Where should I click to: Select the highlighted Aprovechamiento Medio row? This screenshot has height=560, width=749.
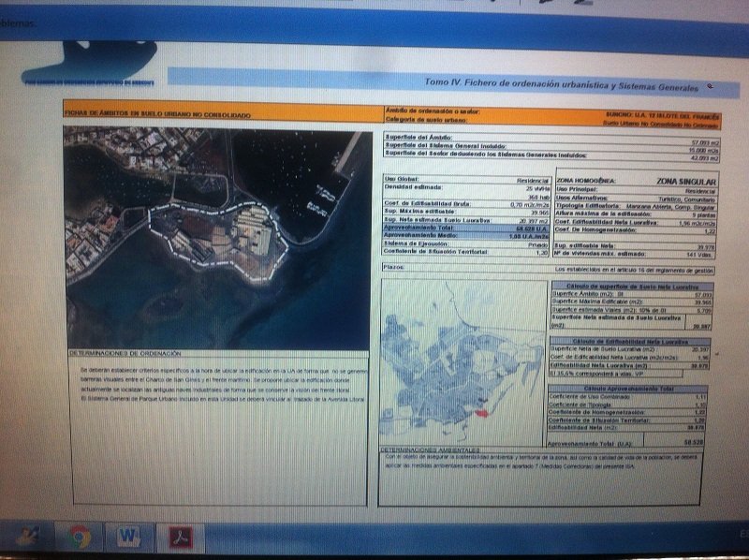pos(466,236)
